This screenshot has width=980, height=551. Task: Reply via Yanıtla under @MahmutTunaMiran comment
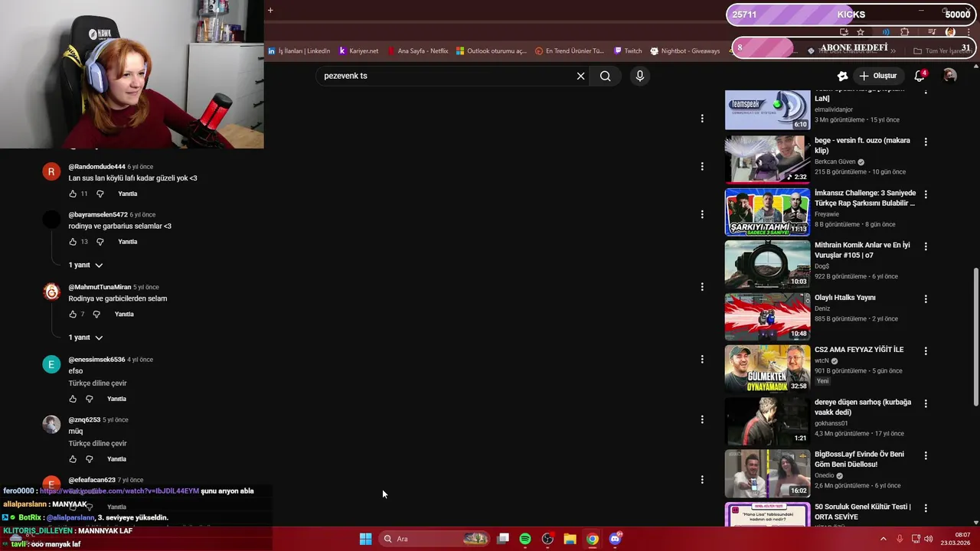coord(124,315)
